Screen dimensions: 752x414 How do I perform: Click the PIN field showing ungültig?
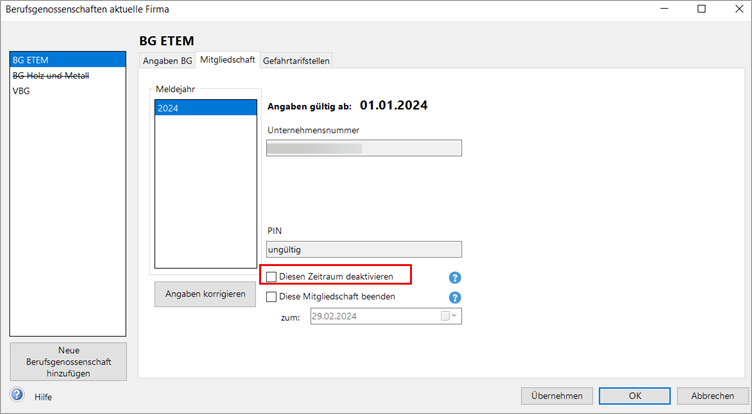(364, 249)
